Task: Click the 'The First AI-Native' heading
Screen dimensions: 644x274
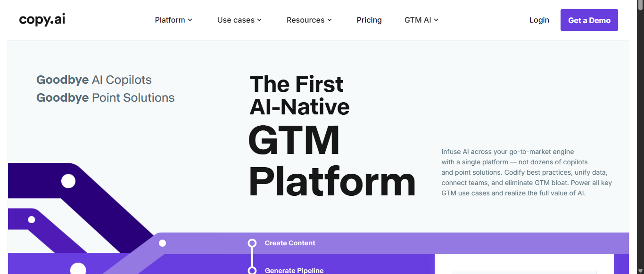Action: coord(299,95)
